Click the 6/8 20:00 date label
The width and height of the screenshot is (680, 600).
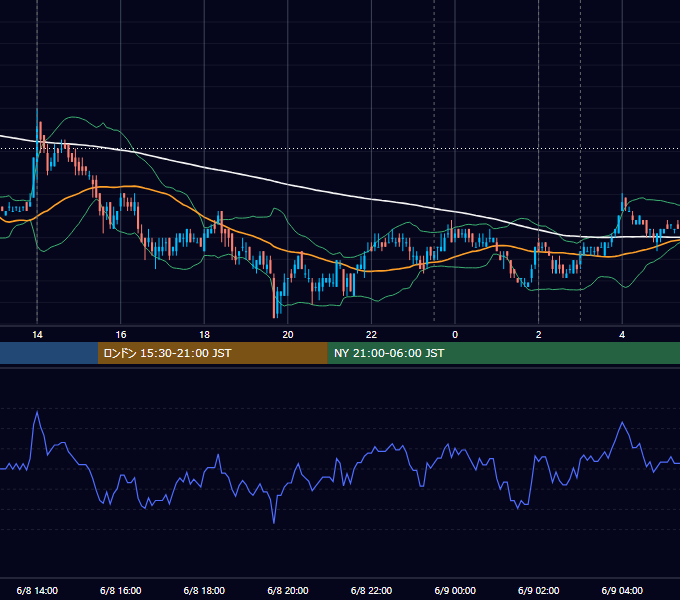click(x=288, y=591)
